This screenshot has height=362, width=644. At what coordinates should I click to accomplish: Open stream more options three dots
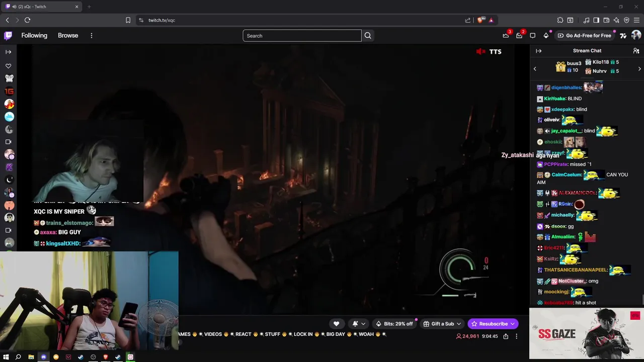point(516,336)
